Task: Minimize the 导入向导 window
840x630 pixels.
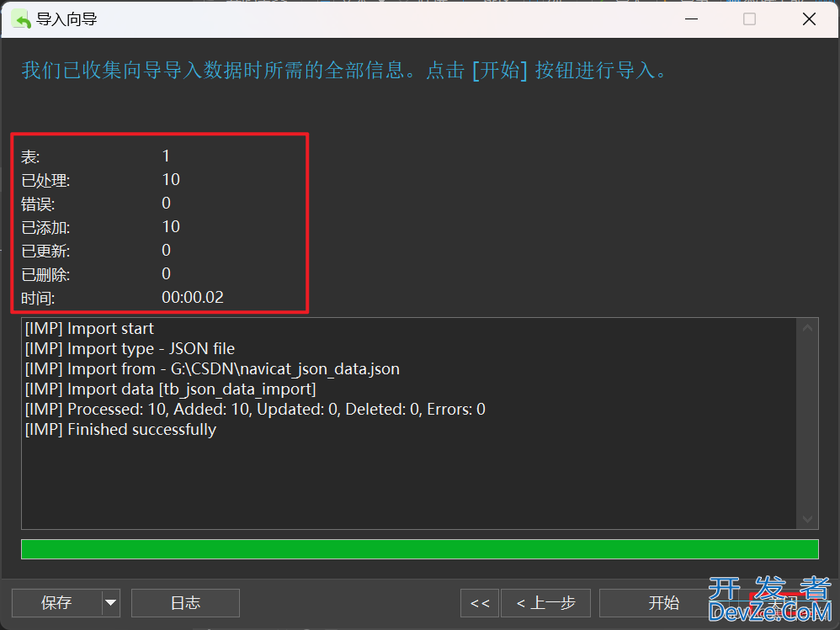Action: [692, 19]
